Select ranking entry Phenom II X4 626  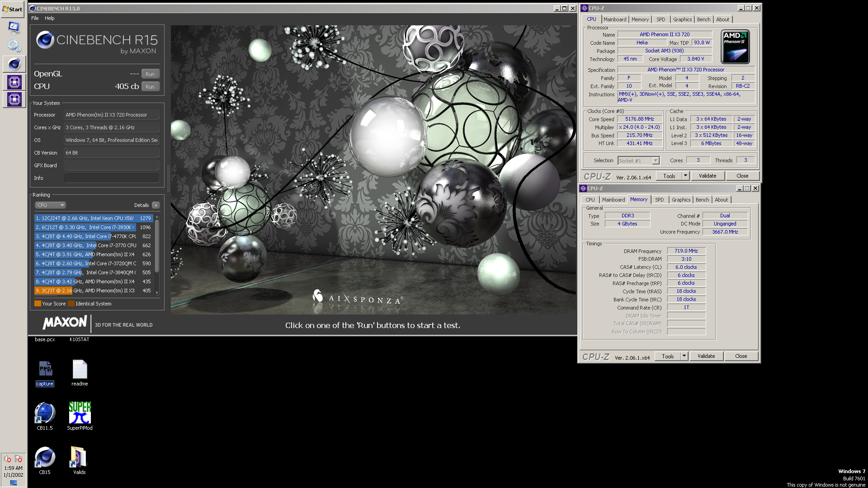[x=94, y=254]
